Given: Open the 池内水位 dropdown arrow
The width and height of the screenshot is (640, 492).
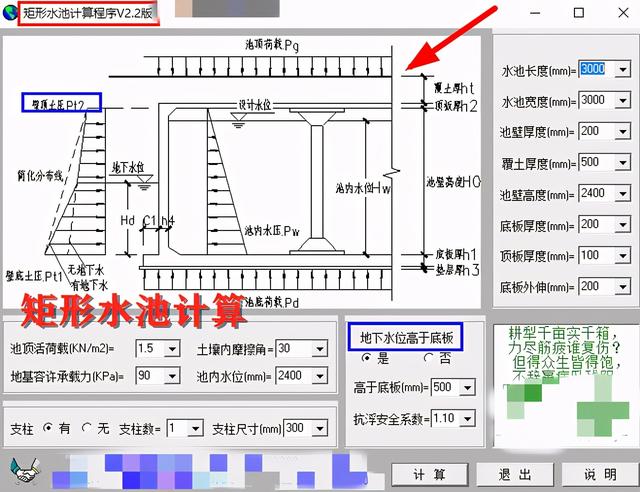Looking at the screenshot, I should pos(320,376).
